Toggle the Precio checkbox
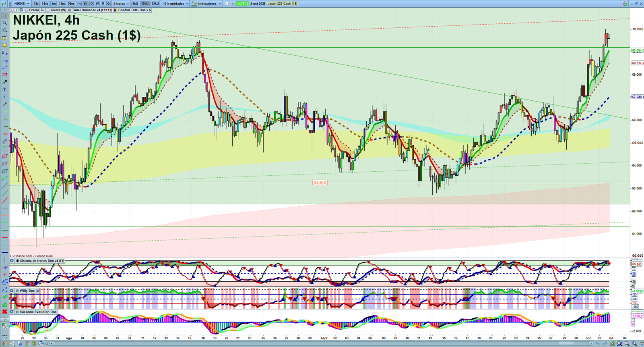 pos(27,10)
